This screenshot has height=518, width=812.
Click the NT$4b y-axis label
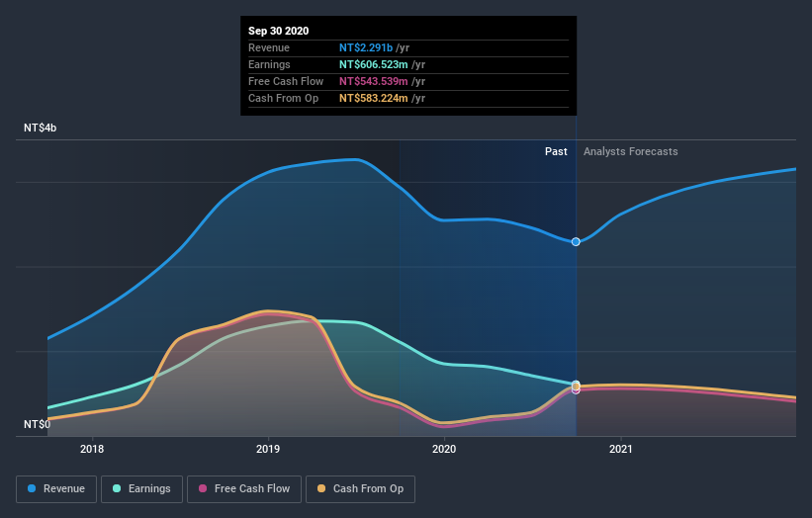[40, 128]
